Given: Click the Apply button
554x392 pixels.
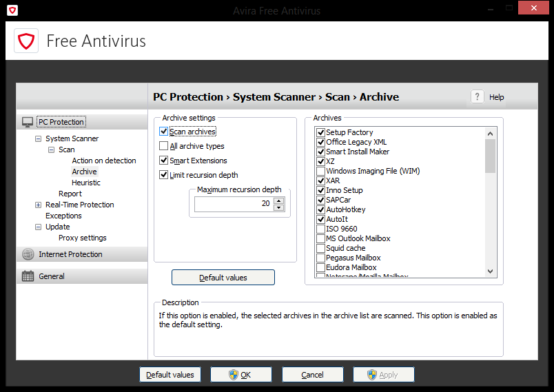Looking at the screenshot, I should [383, 375].
